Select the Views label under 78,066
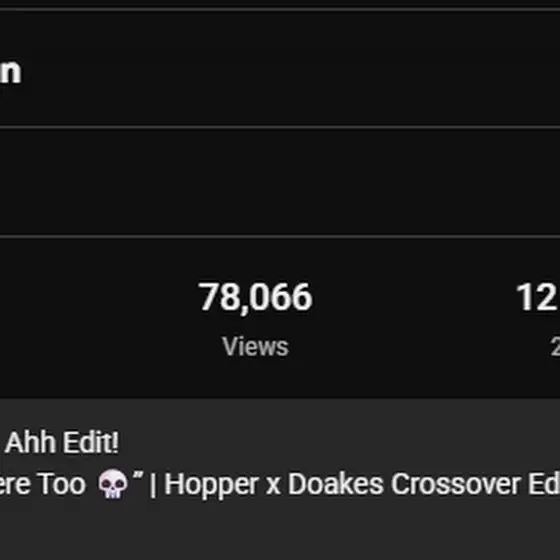 click(255, 346)
